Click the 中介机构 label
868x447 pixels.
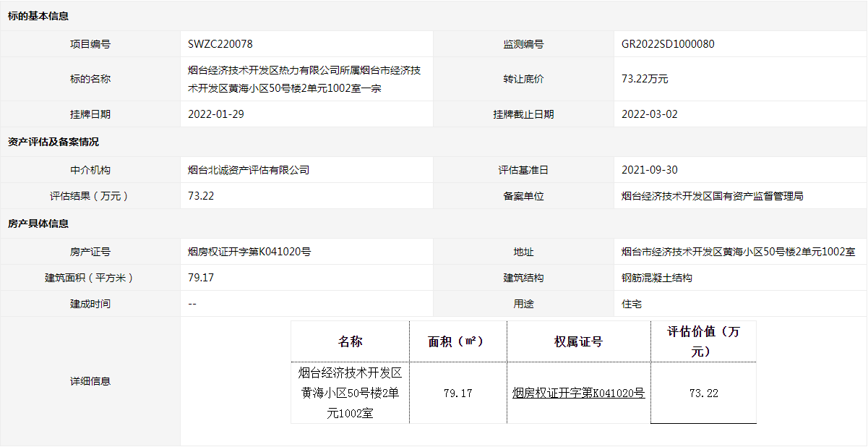point(90,170)
